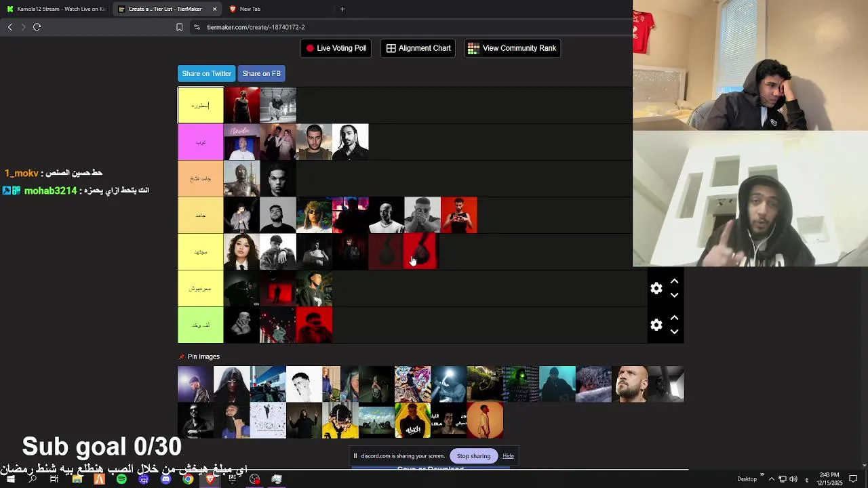Click the taskbar clock showing 2:43 PM
Image resolution: width=868 pixels, height=488 pixels.
[x=829, y=479]
